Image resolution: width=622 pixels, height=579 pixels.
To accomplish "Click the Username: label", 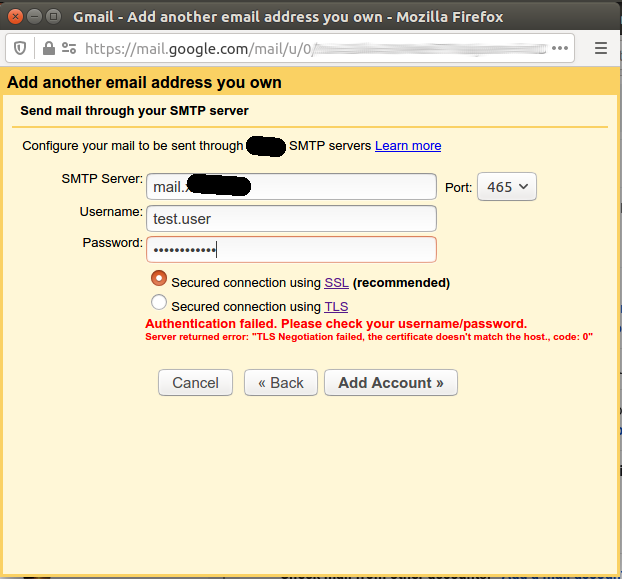I will click(111, 212).
